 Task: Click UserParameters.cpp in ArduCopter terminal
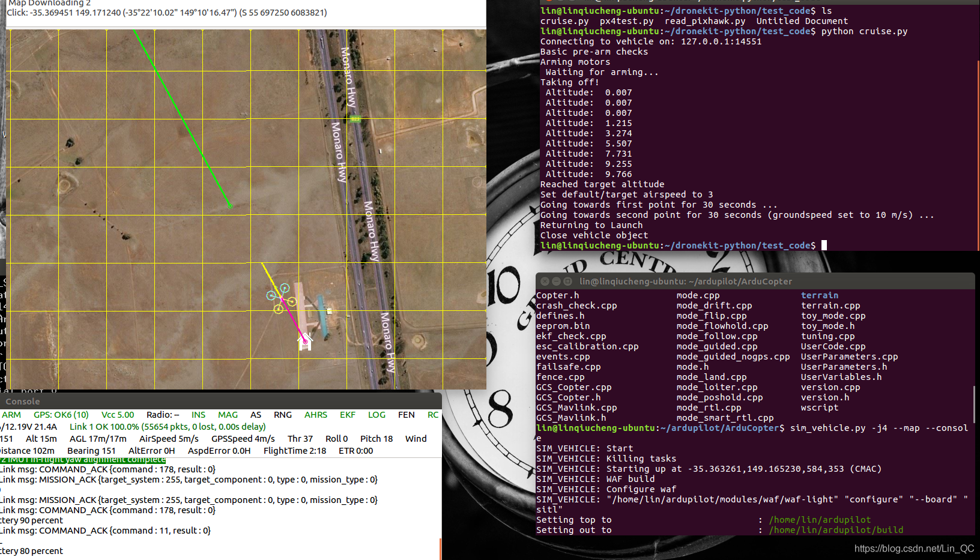850,357
